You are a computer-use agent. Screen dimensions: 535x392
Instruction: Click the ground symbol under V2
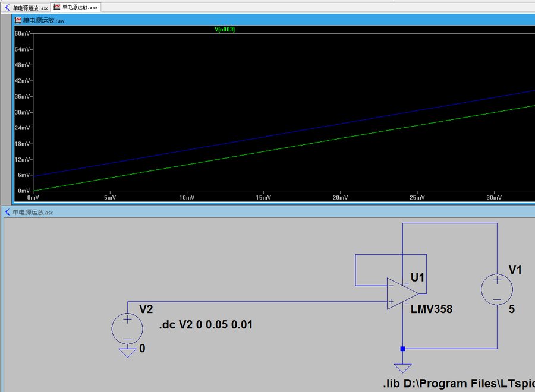(x=127, y=353)
